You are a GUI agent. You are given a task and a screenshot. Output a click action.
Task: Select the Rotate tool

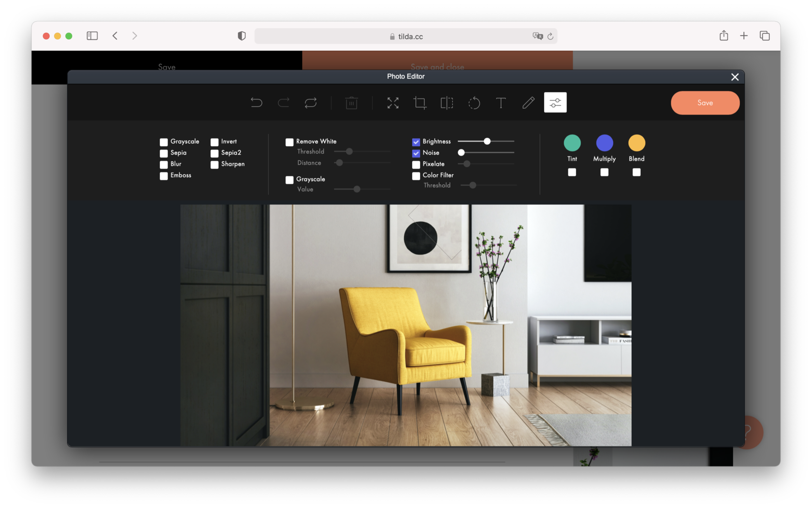[474, 102]
